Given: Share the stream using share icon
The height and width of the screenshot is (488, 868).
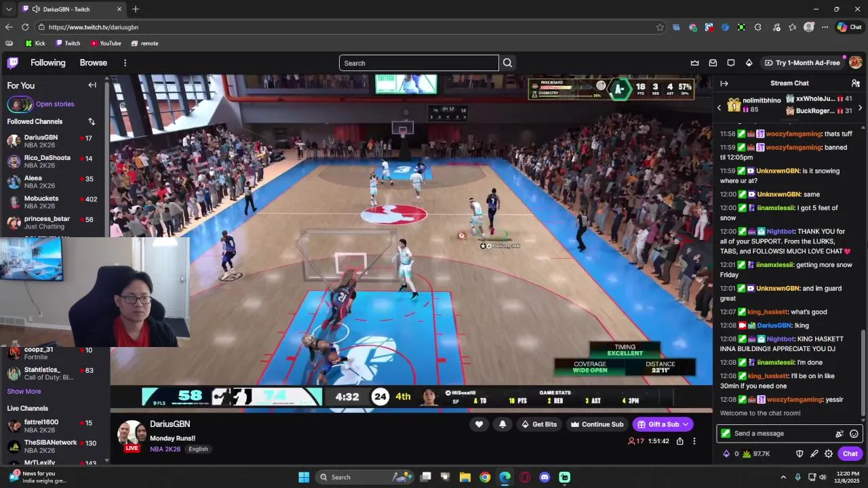Looking at the screenshot, I should (x=680, y=441).
